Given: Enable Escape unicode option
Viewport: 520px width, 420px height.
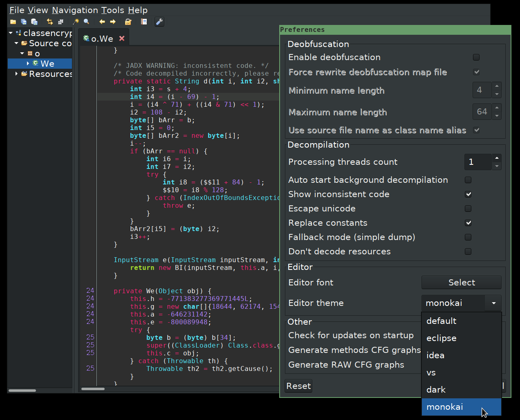Looking at the screenshot, I should pyautogui.click(x=468, y=209).
